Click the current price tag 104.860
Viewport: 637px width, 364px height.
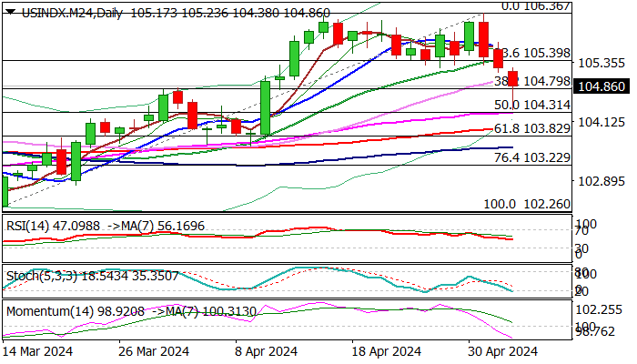point(602,87)
